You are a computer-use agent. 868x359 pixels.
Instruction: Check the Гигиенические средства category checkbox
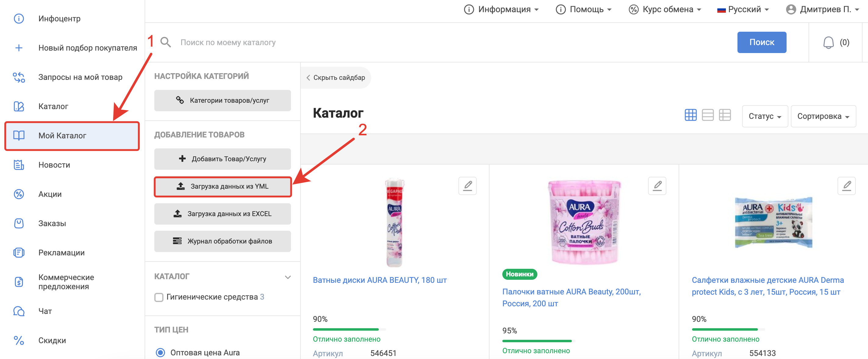pyautogui.click(x=159, y=297)
